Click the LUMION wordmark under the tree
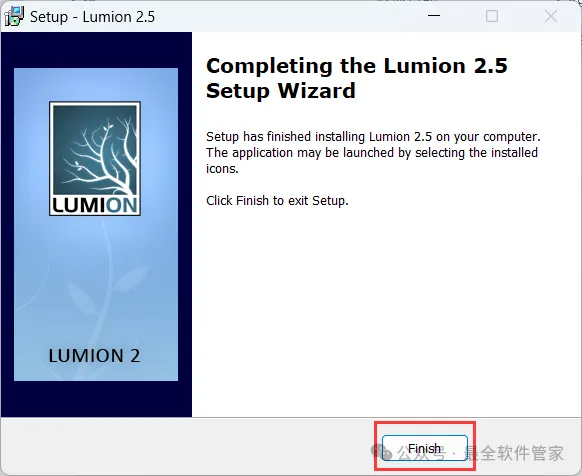This screenshot has width=582, height=476. click(95, 205)
